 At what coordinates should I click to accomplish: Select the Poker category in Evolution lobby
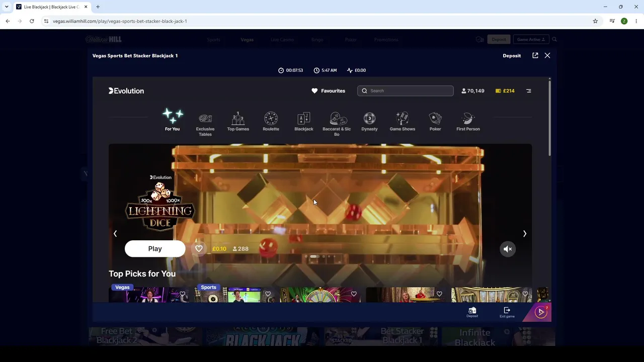click(435, 121)
